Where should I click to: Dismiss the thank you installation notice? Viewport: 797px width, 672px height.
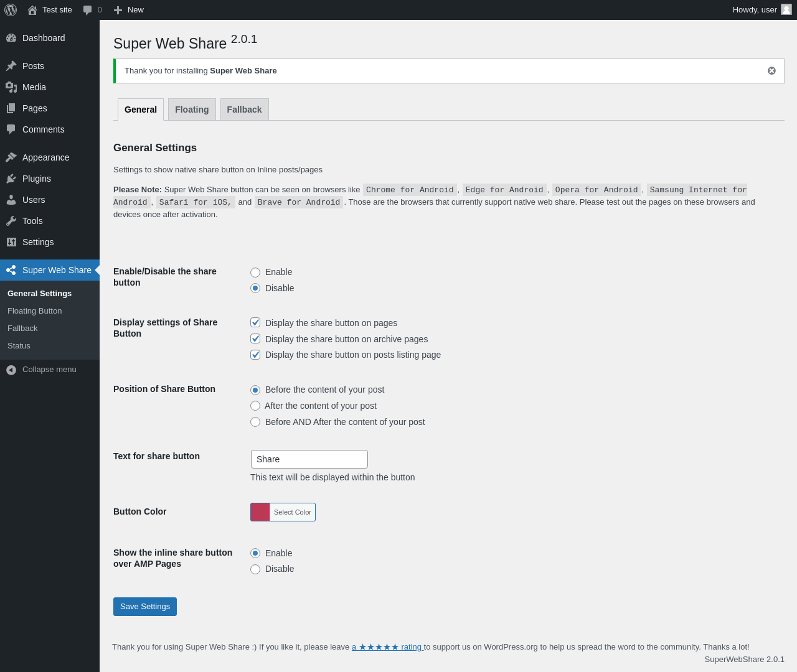click(x=771, y=71)
